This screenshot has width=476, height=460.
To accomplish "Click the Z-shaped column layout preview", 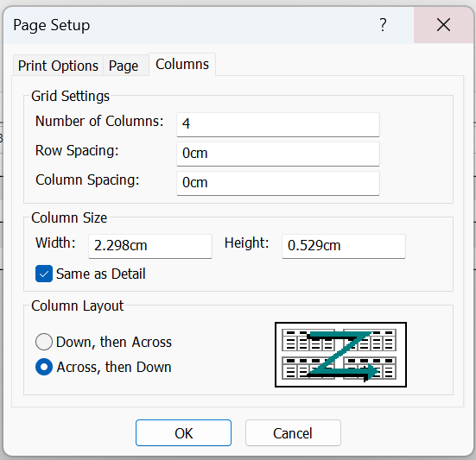I will tap(340, 355).
